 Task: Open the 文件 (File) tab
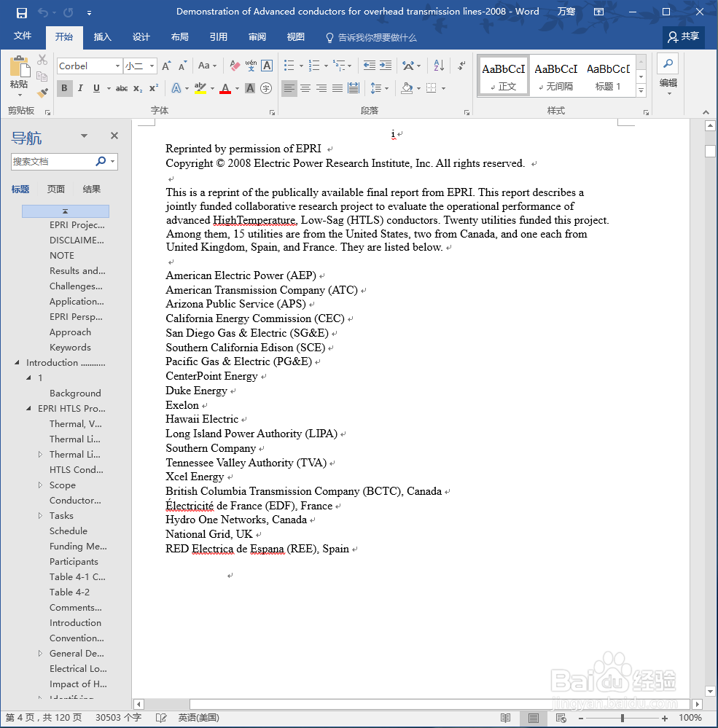[x=23, y=36]
